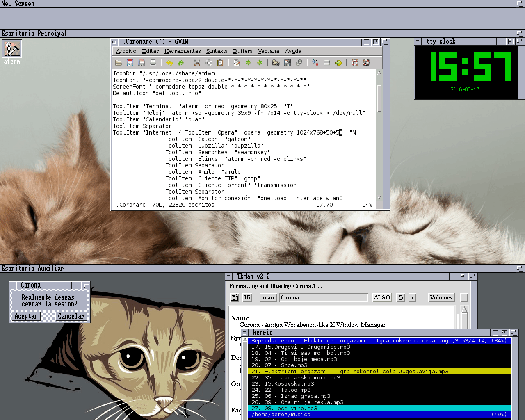Click Aceptar in the Corona logout dialog

[x=26, y=316]
